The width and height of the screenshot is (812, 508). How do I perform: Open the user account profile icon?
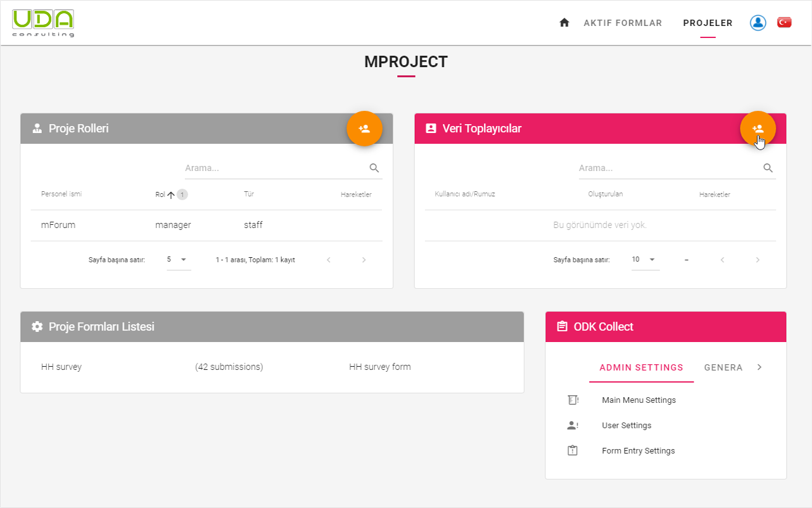(x=758, y=23)
